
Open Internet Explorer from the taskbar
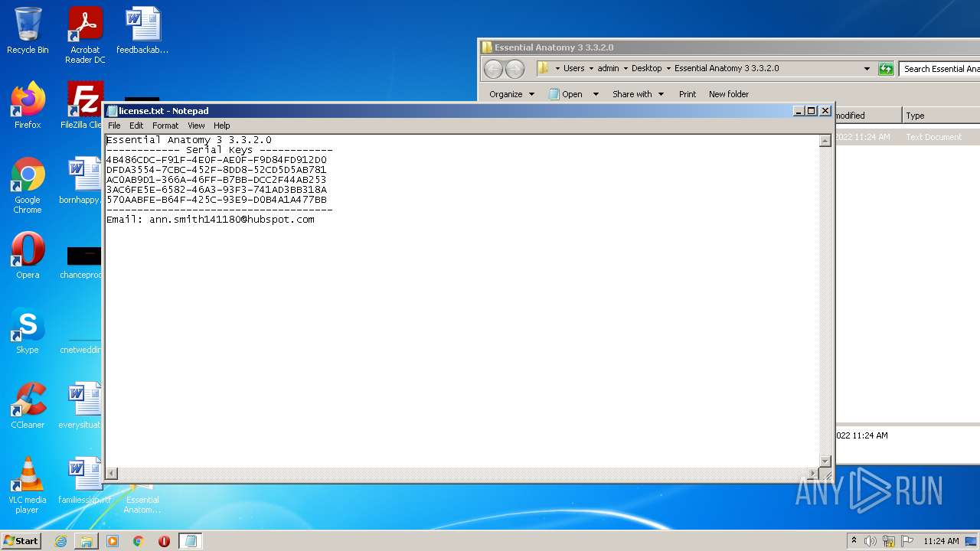60,541
